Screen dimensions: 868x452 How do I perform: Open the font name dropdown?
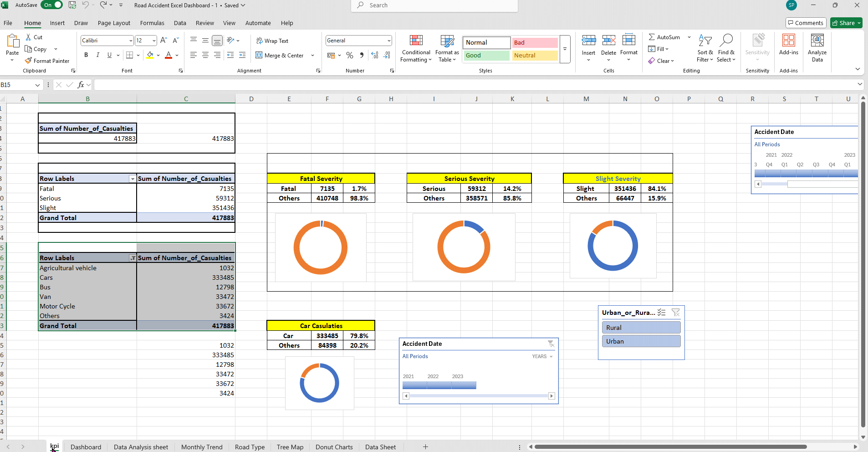pos(131,41)
